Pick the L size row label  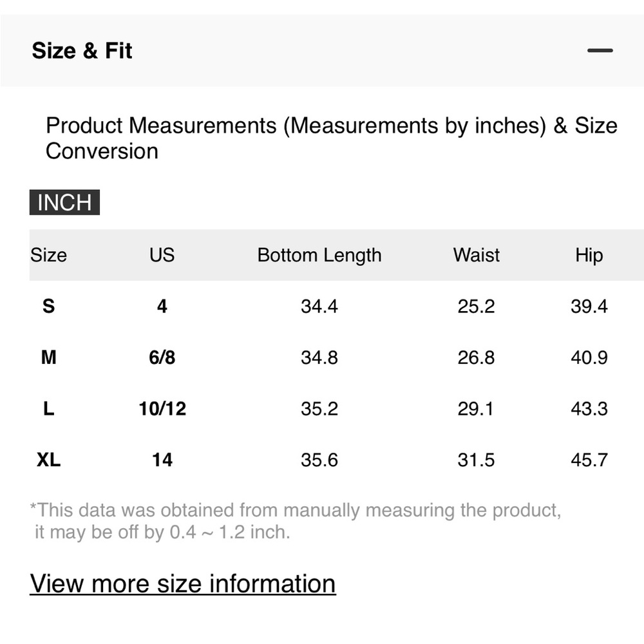coord(48,409)
